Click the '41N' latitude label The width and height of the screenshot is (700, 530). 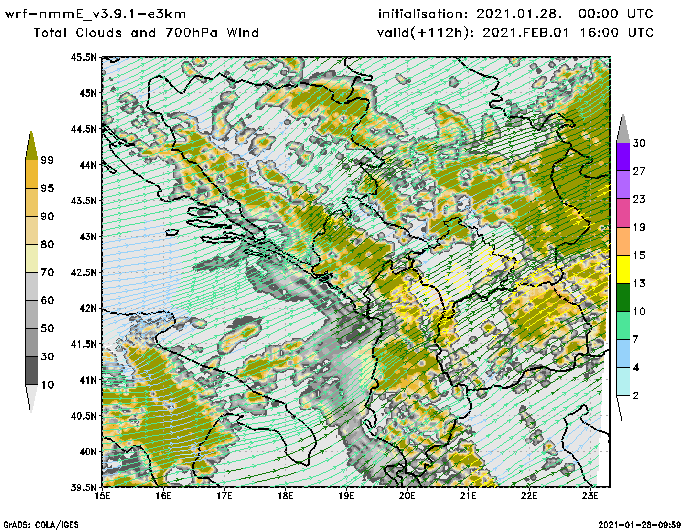(x=87, y=380)
